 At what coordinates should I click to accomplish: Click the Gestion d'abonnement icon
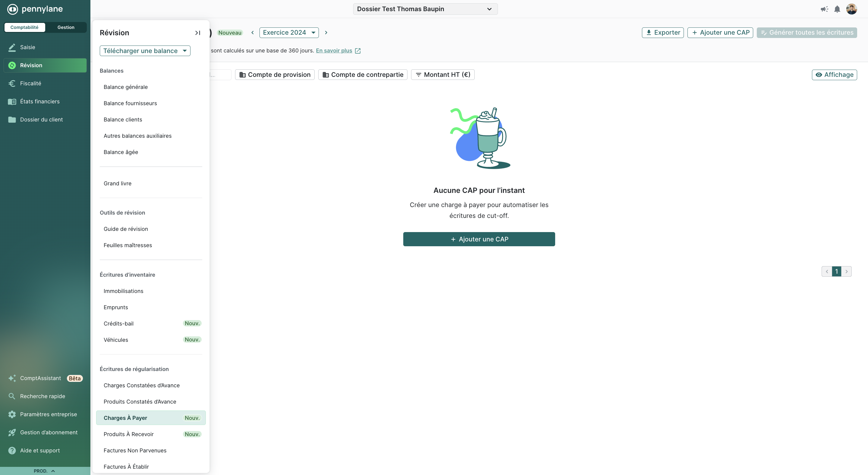pyautogui.click(x=12, y=433)
